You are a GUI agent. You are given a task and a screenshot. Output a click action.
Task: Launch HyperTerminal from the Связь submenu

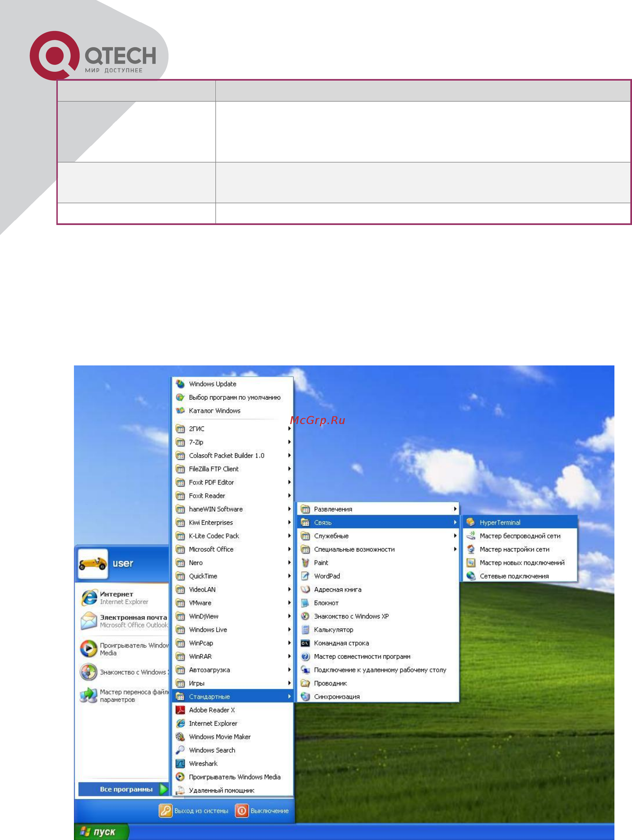[520, 522]
